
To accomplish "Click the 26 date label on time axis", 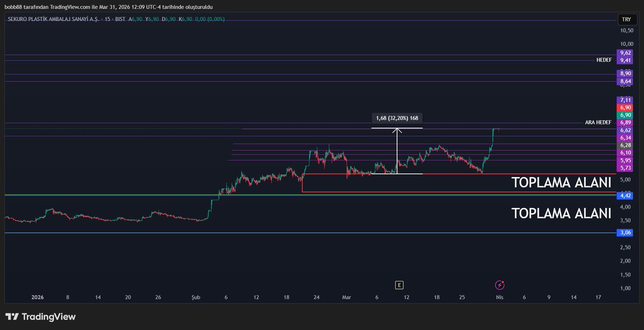I will [158, 297].
